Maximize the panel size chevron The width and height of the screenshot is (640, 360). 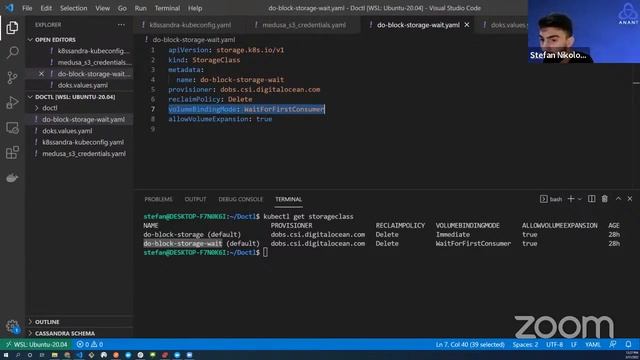618,199
